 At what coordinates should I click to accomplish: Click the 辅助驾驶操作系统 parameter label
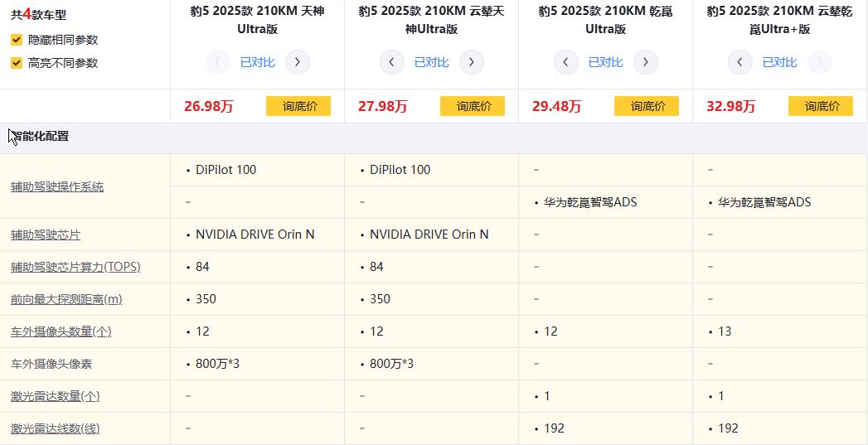pos(57,186)
